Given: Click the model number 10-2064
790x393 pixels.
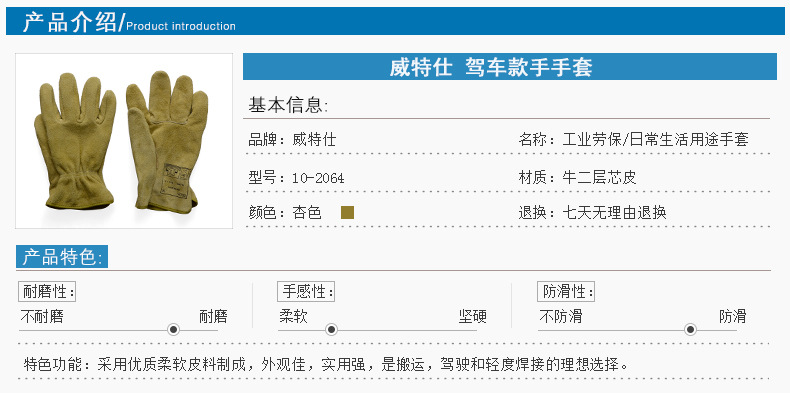Looking at the screenshot, I should (318, 178).
